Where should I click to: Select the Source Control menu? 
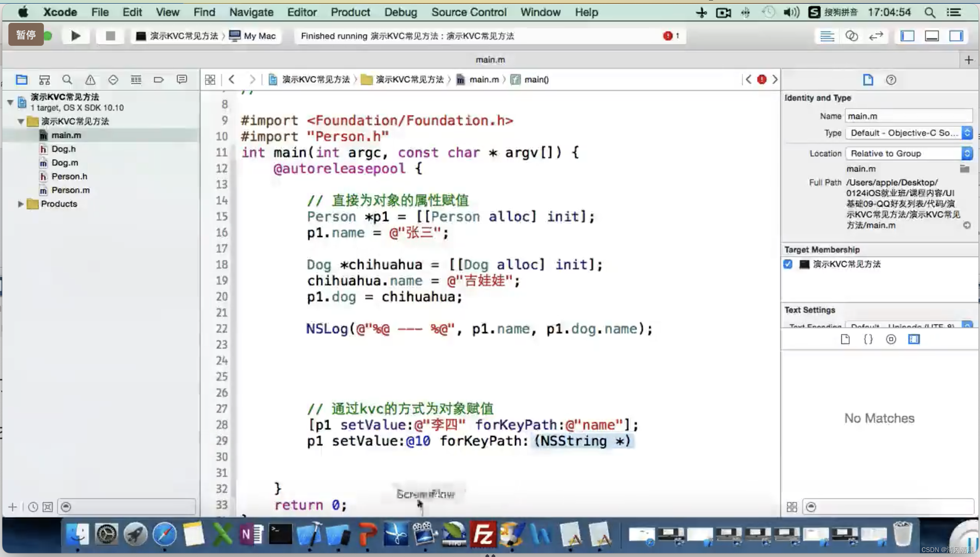(x=469, y=12)
